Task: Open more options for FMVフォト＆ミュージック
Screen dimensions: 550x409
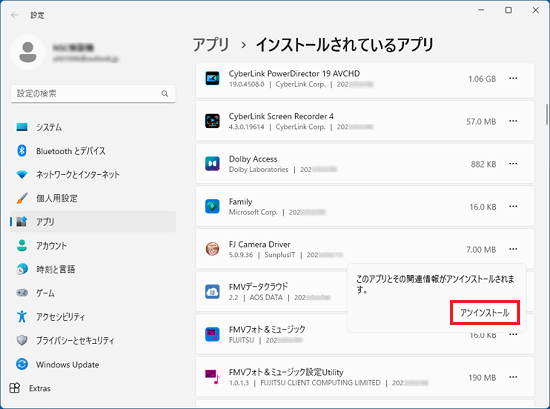Action: point(513,335)
